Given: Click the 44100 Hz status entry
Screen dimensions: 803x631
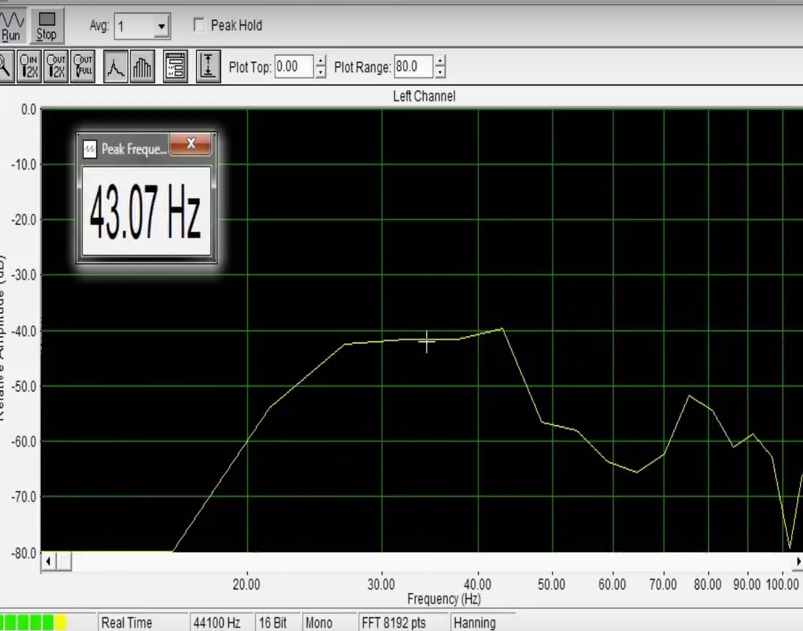Looking at the screenshot, I should point(221,622).
